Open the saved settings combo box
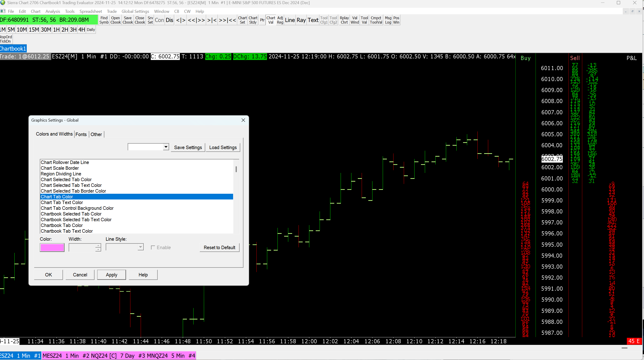This screenshot has width=644, height=360. pyautogui.click(x=166, y=147)
